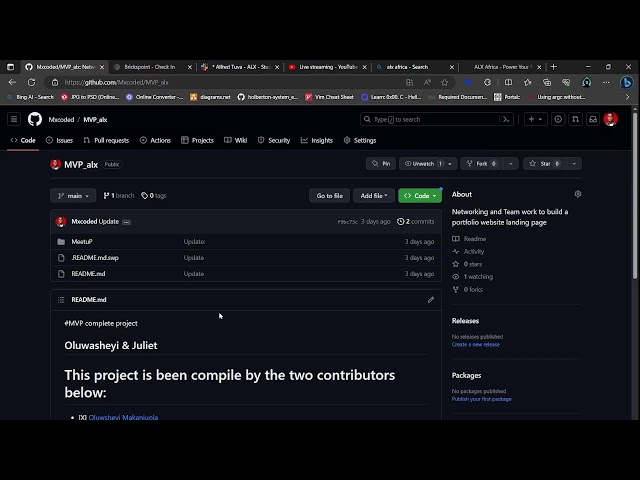Open browser settings and more menu
This screenshot has width=640, height=480.
pyautogui.click(x=606, y=82)
